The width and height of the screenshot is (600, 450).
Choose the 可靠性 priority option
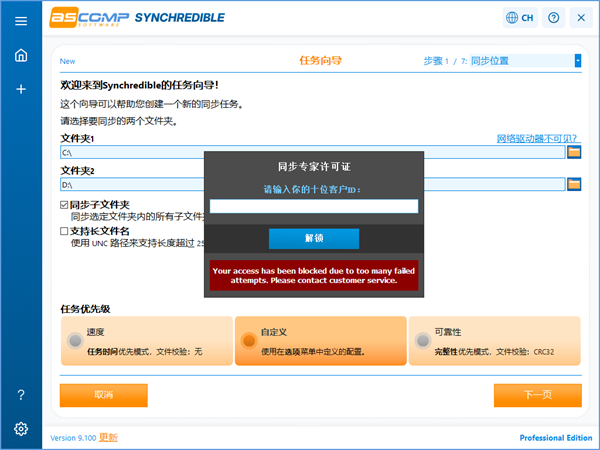(x=423, y=341)
